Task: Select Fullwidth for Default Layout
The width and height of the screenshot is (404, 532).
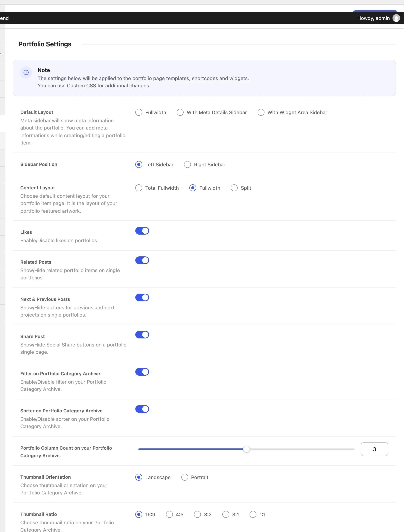Action: click(x=139, y=112)
